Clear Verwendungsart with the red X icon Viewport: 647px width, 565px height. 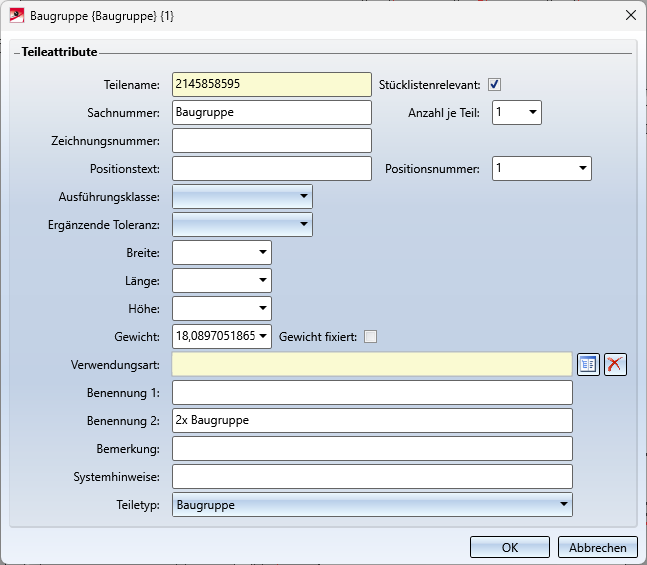tap(615, 364)
